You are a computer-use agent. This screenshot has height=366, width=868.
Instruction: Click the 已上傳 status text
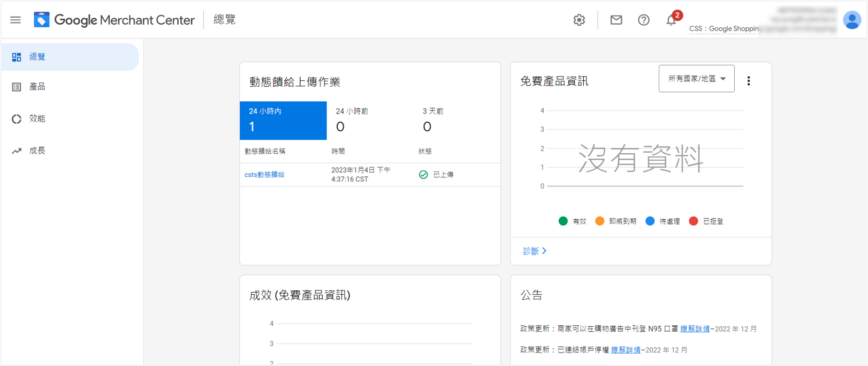click(x=443, y=175)
